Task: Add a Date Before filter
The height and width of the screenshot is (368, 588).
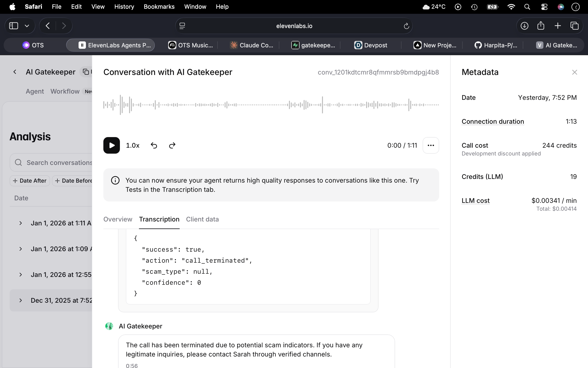Action: (x=72, y=181)
